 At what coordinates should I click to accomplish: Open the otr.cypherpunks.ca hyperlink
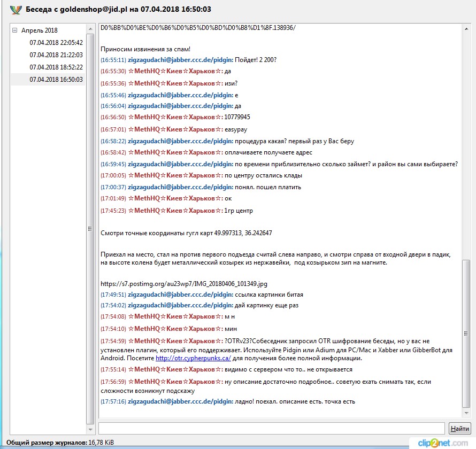click(193, 358)
